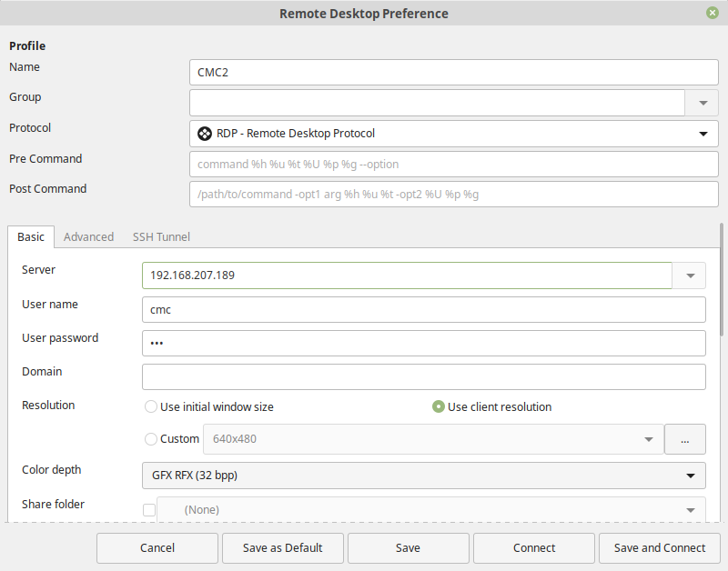Choose the Custom resolution radio button
Viewport: 728px width, 571px height.
coord(151,439)
